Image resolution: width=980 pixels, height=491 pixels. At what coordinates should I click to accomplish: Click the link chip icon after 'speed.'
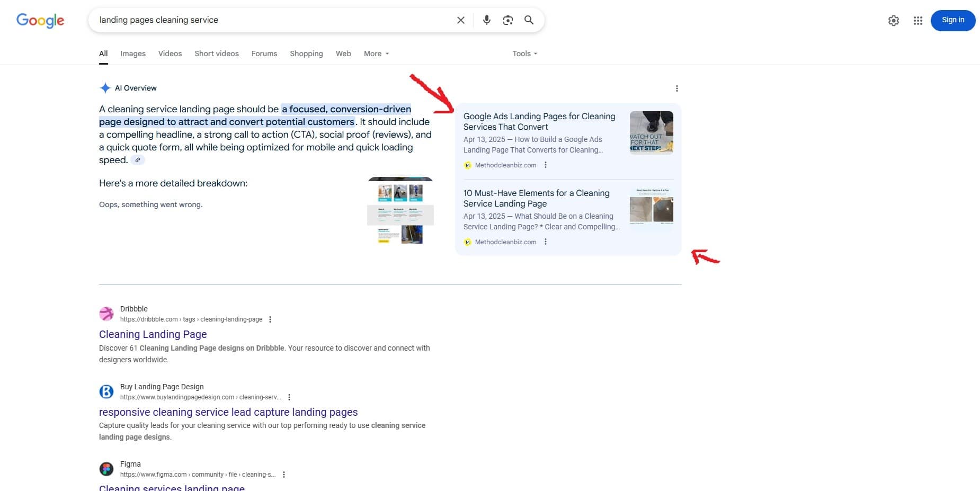[138, 160]
